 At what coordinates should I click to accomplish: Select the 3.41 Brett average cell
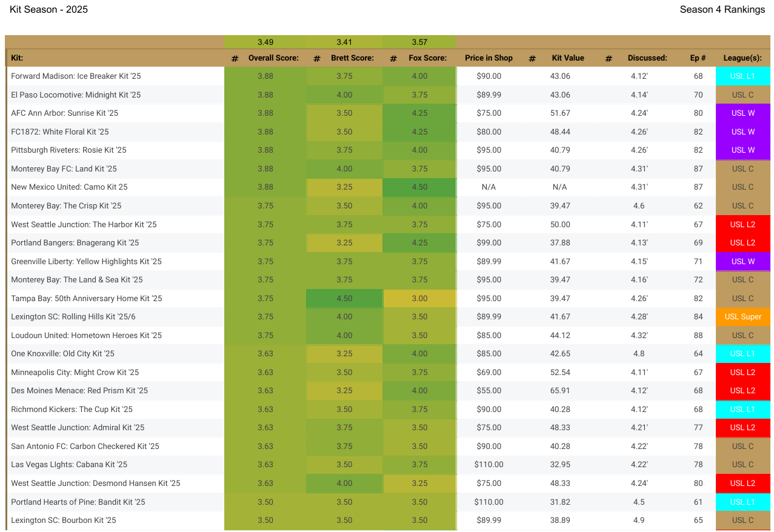click(x=344, y=42)
